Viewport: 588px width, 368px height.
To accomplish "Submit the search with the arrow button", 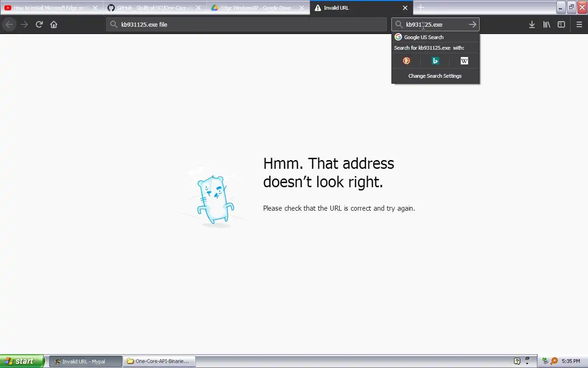I will click(x=472, y=24).
